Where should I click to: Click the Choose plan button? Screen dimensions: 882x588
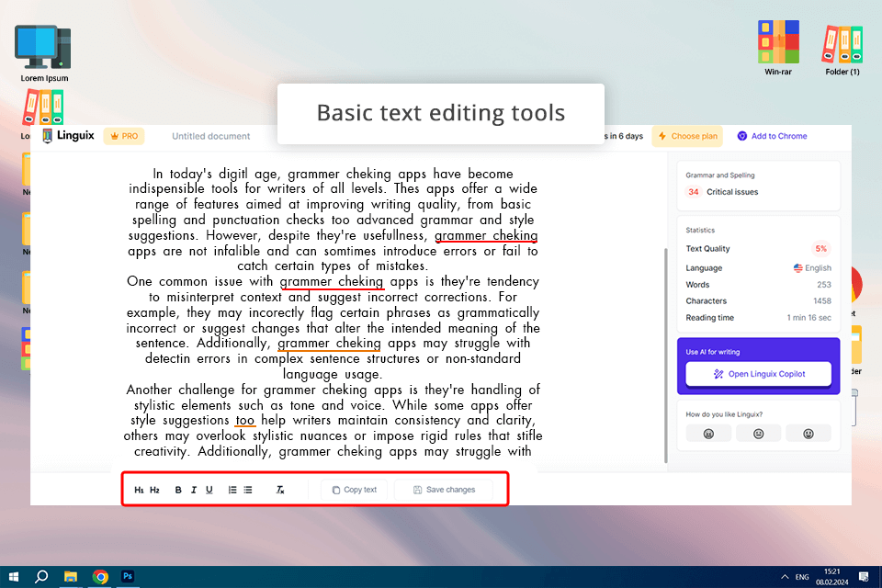(x=687, y=136)
